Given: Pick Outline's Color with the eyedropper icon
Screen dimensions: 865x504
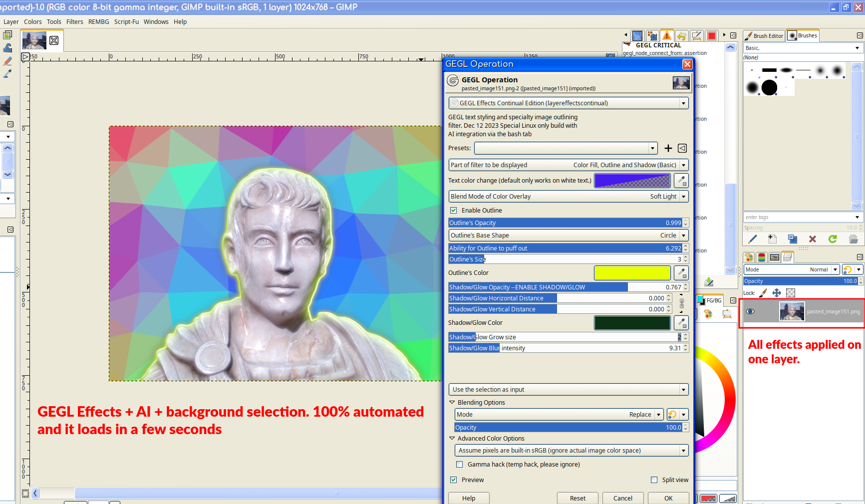Looking at the screenshot, I should coord(681,273).
